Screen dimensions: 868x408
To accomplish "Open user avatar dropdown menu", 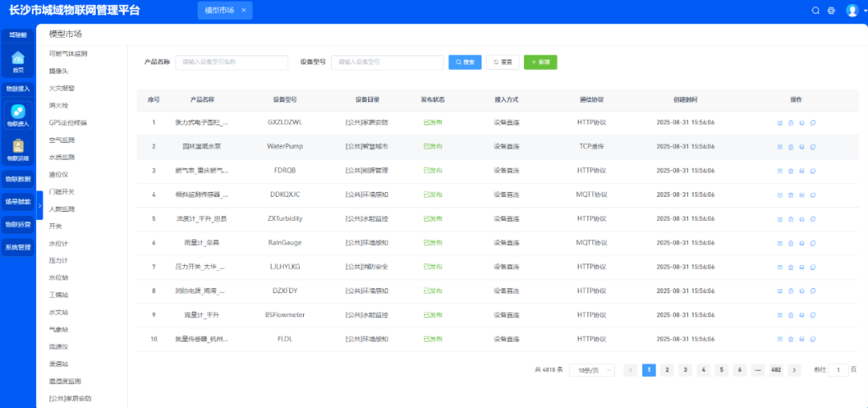I will (854, 10).
